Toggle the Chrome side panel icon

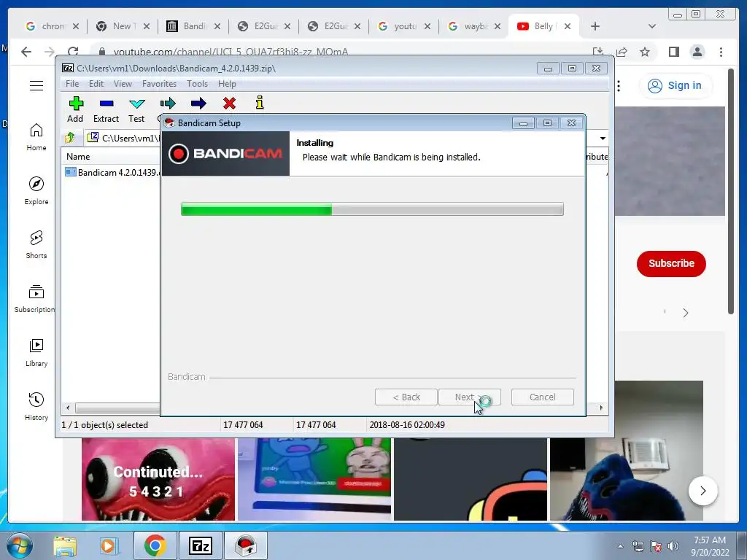(x=673, y=52)
